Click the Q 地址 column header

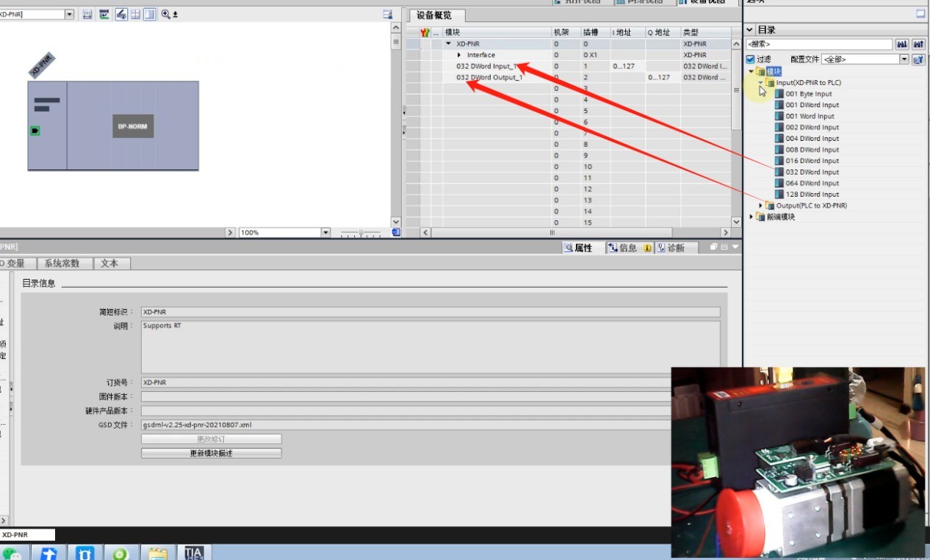(x=663, y=32)
